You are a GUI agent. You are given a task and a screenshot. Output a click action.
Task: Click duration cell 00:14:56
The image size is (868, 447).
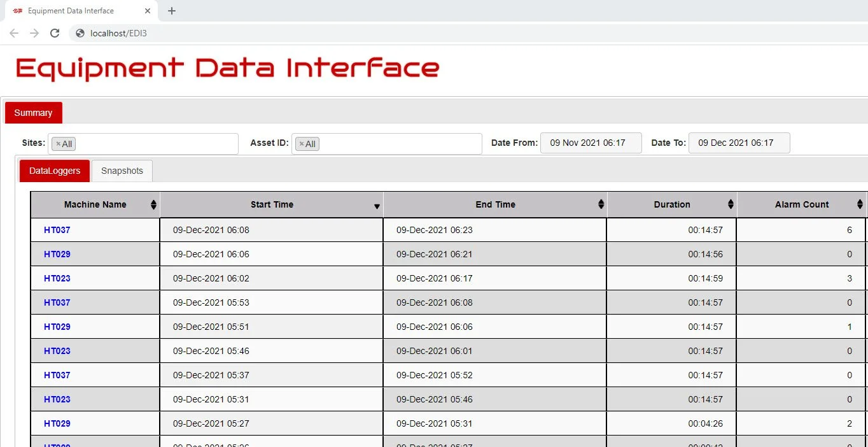pos(671,254)
